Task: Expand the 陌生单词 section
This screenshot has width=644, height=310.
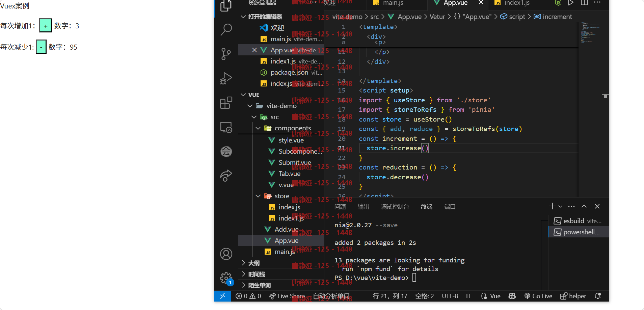Action: (x=281, y=285)
